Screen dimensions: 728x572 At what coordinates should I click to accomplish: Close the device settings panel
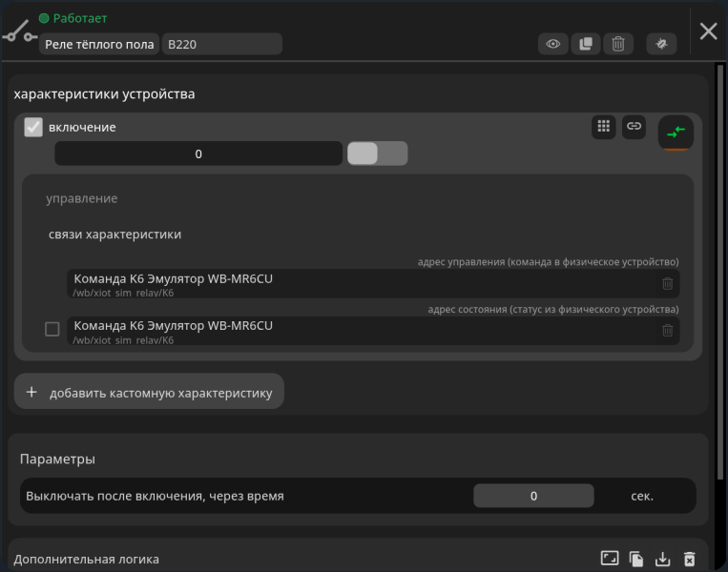pos(709,31)
